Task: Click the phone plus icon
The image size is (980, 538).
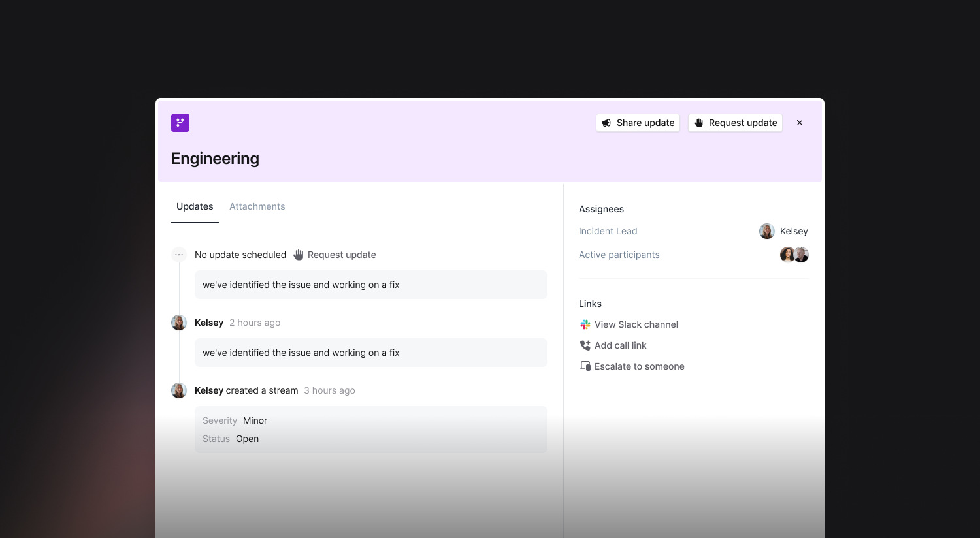Action: (x=585, y=345)
